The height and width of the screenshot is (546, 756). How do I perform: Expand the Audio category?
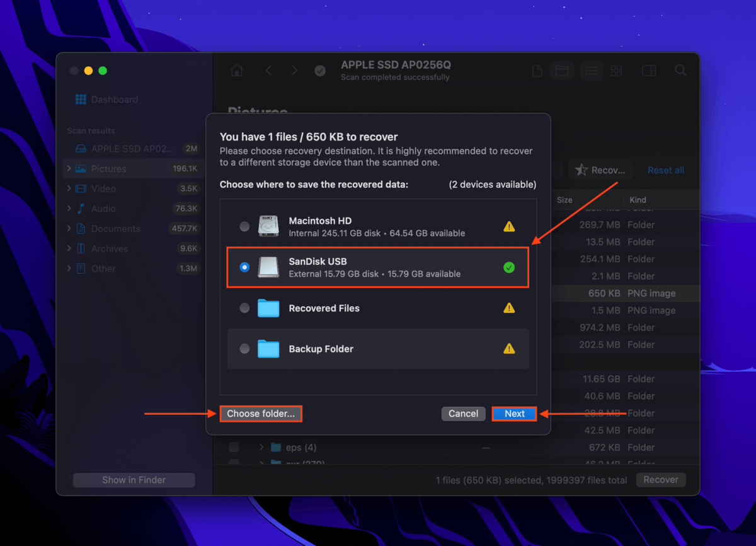[69, 209]
